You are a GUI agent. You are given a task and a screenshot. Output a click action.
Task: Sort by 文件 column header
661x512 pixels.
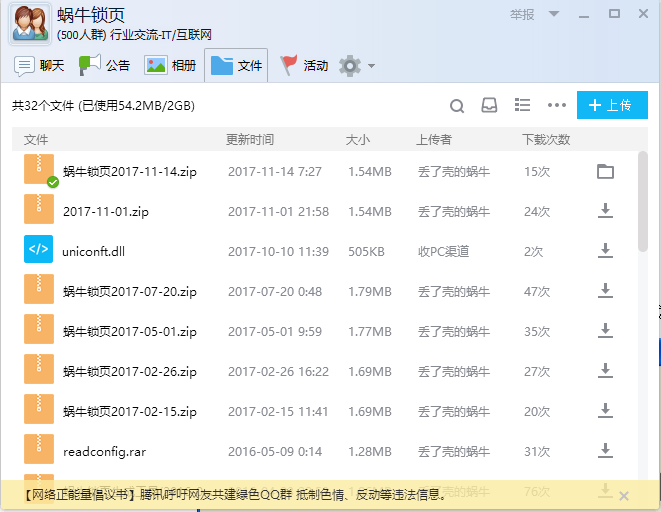(x=36, y=139)
